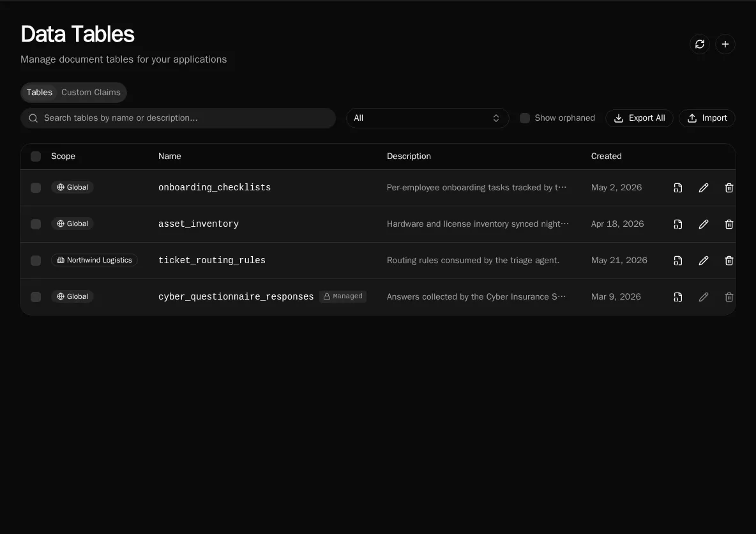This screenshot has width=756, height=534.
Task: Click Global scope badge for cyber_questionnaire_responses
Action: click(x=72, y=296)
